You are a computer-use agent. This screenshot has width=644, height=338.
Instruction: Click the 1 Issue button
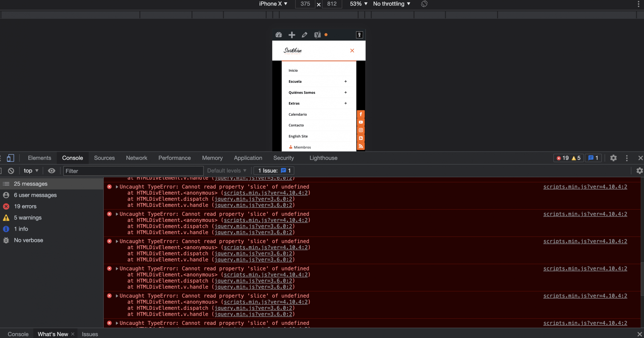[274, 171]
